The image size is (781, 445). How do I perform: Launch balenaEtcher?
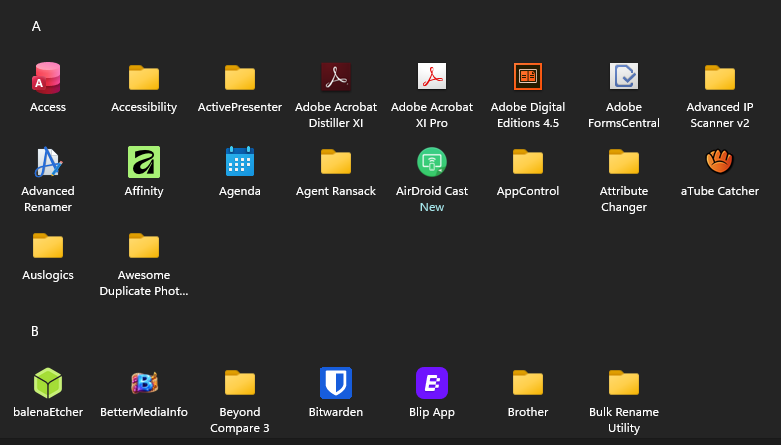[48, 383]
